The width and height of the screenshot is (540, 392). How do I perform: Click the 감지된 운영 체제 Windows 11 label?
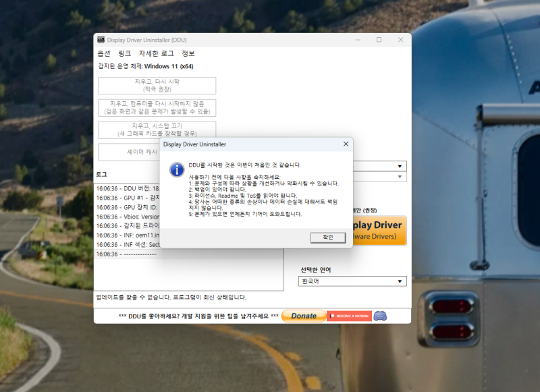(145, 66)
